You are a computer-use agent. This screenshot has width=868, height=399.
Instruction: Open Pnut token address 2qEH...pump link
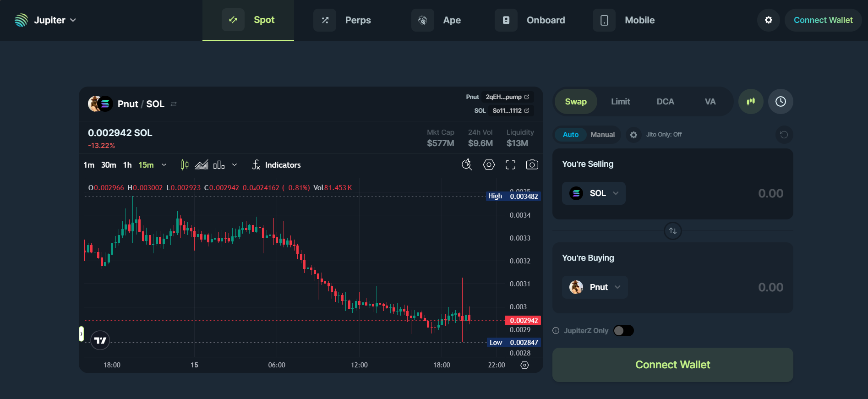pos(508,97)
